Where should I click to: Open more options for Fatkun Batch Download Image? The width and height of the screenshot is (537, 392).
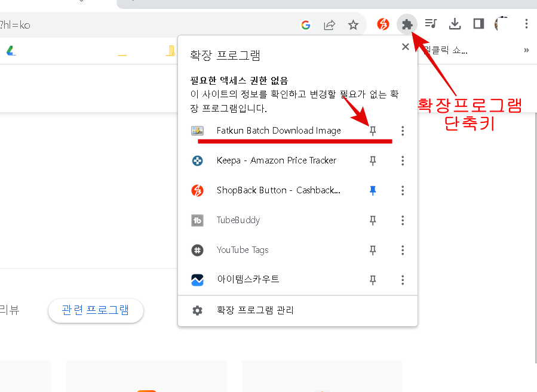pyautogui.click(x=403, y=131)
